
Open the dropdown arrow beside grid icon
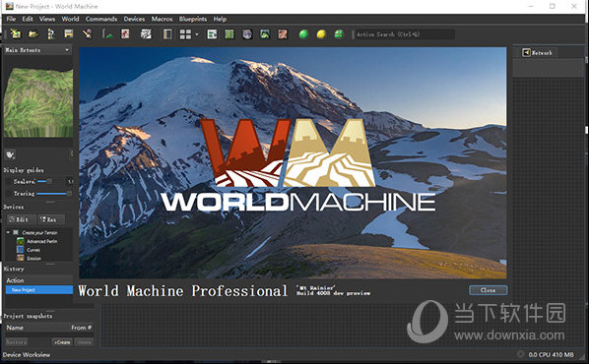pyautogui.click(x=196, y=34)
